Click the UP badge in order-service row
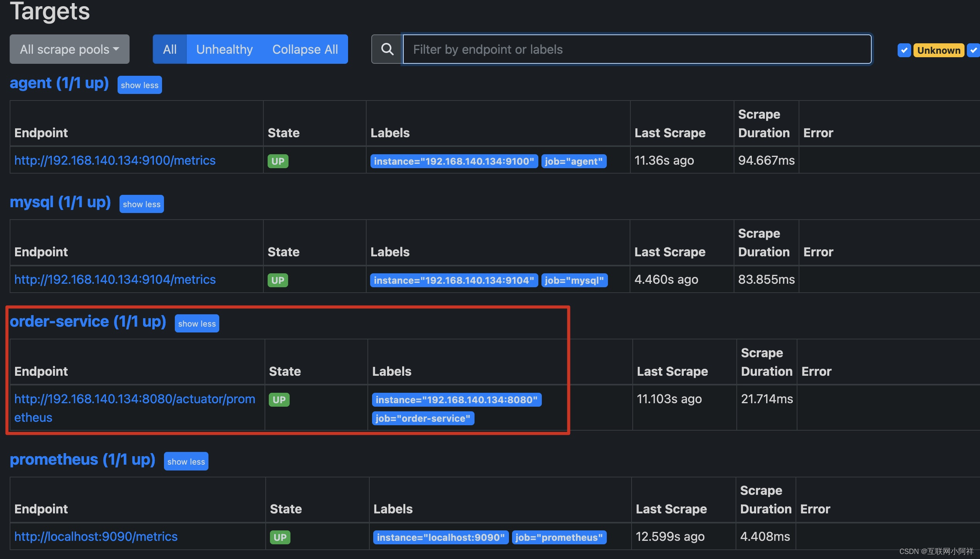 [279, 400]
